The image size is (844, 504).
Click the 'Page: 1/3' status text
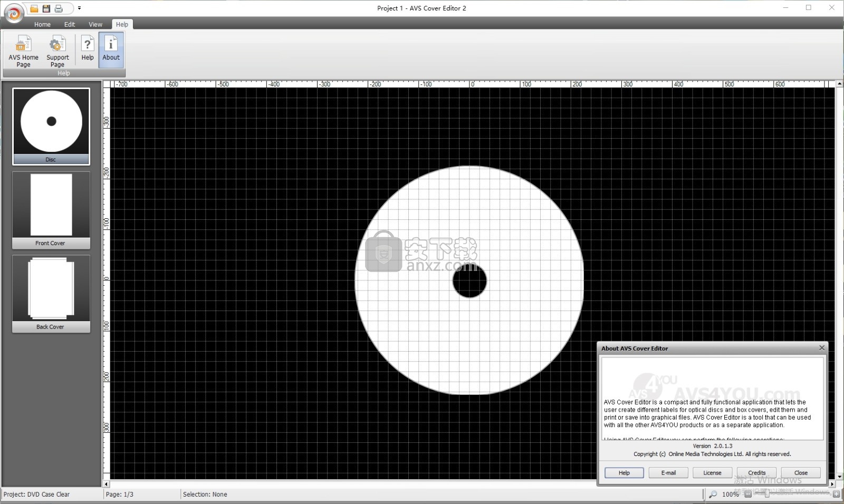click(120, 495)
